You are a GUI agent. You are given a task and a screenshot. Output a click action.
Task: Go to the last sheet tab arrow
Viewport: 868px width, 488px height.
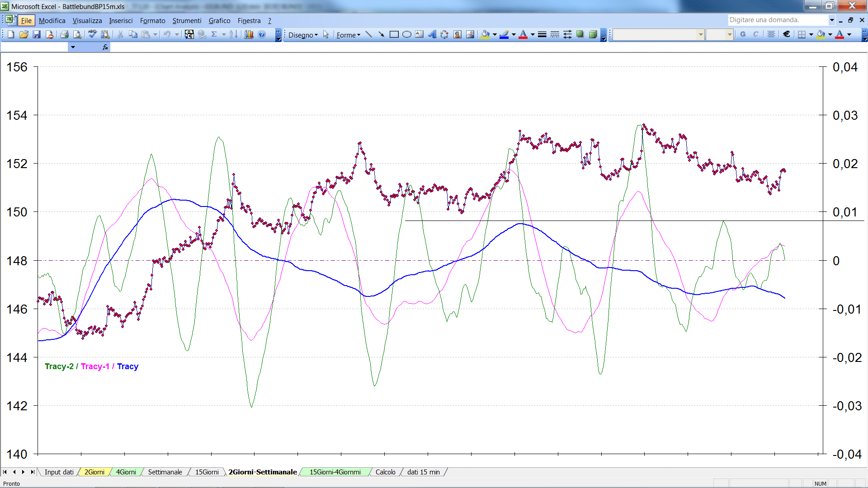coord(32,472)
